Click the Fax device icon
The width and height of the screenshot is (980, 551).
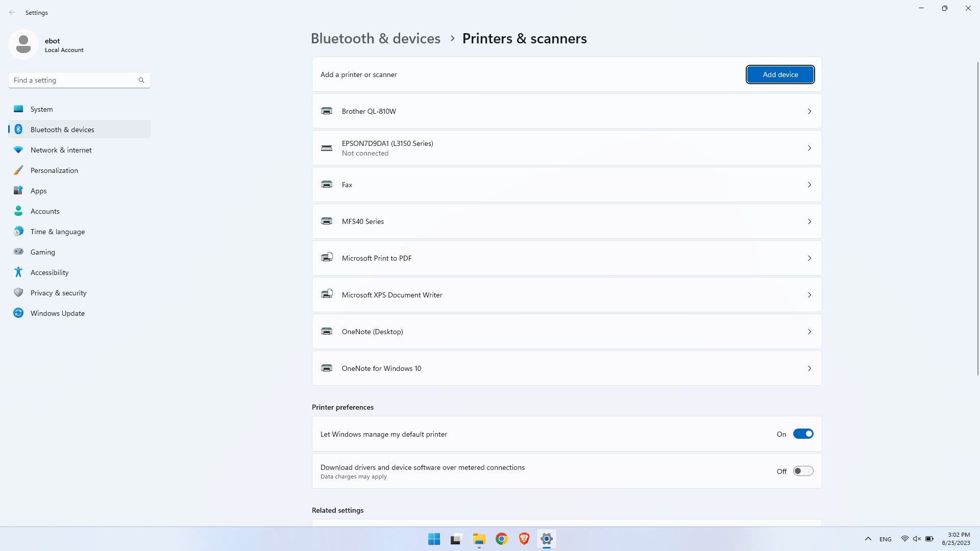[327, 185]
